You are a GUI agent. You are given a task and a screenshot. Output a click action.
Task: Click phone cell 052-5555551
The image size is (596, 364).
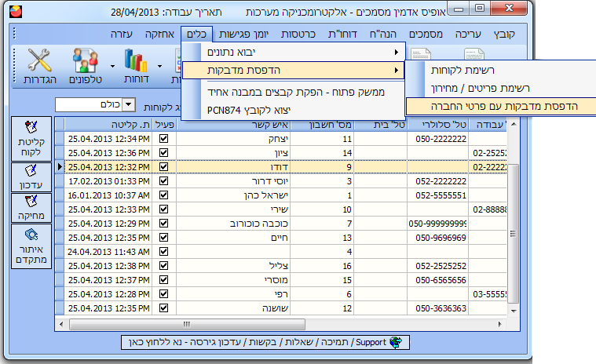tap(437, 195)
